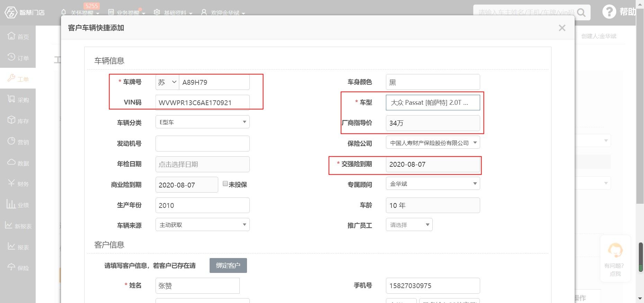This screenshot has width=644, height=303.
Task: Click the page scrollbar down arrow
Action: point(641,299)
